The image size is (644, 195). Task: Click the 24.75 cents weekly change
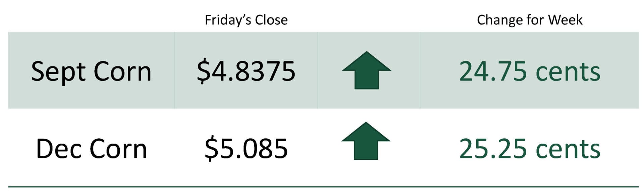coord(530,71)
